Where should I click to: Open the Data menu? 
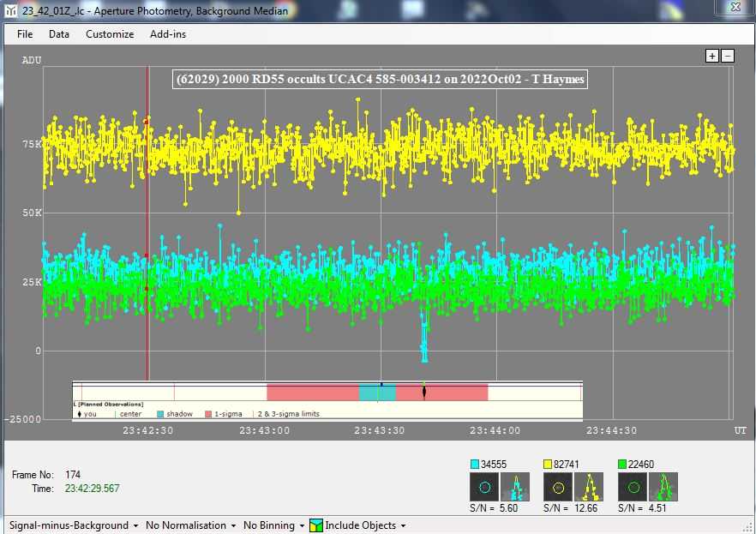pos(59,34)
